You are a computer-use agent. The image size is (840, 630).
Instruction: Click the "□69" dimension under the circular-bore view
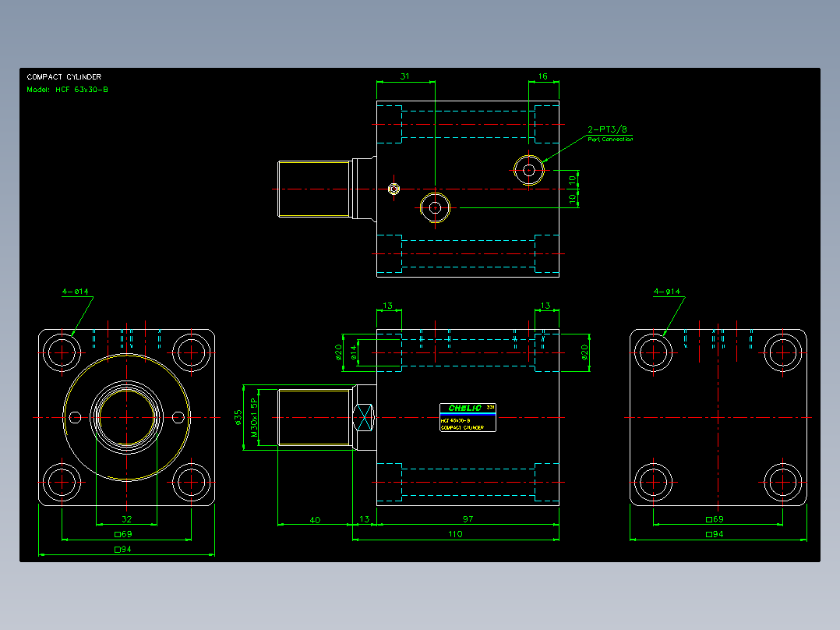123,534
